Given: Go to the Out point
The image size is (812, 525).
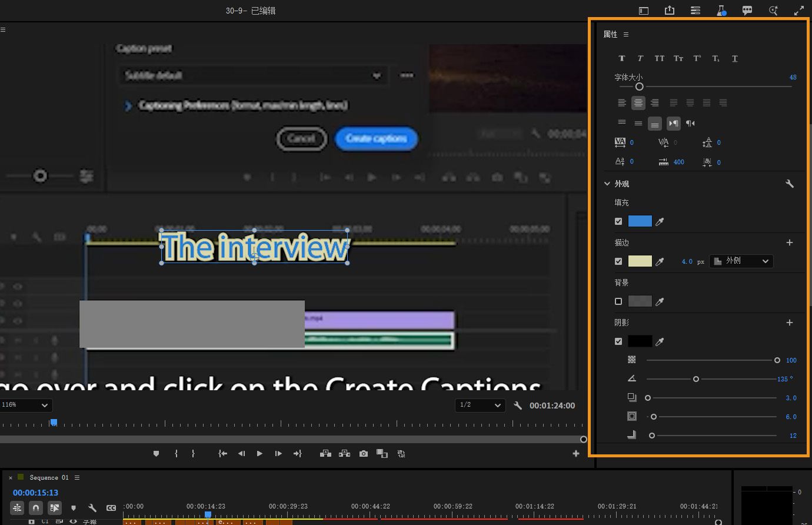Looking at the screenshot, I should pos(297,454).
